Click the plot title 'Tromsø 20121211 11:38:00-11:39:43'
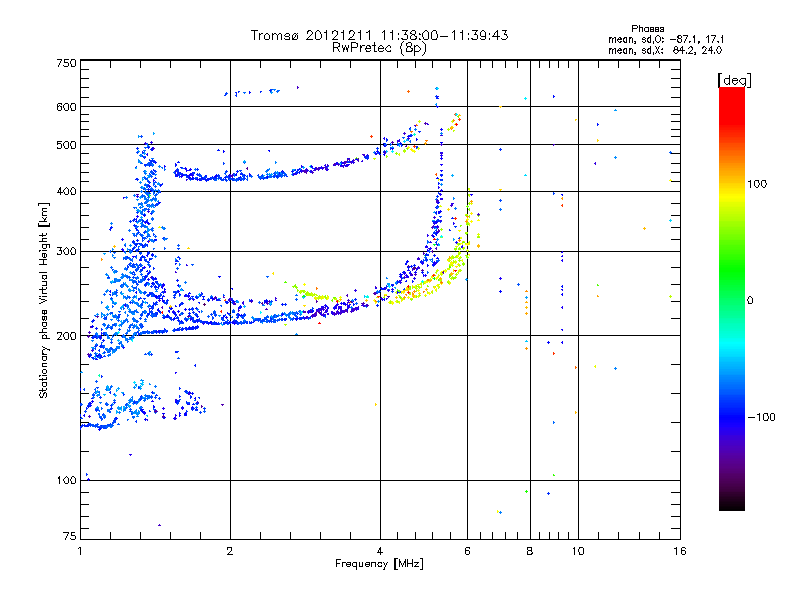Image resolution: width=800 pixels, height=600 pixels. coord(379,35)
